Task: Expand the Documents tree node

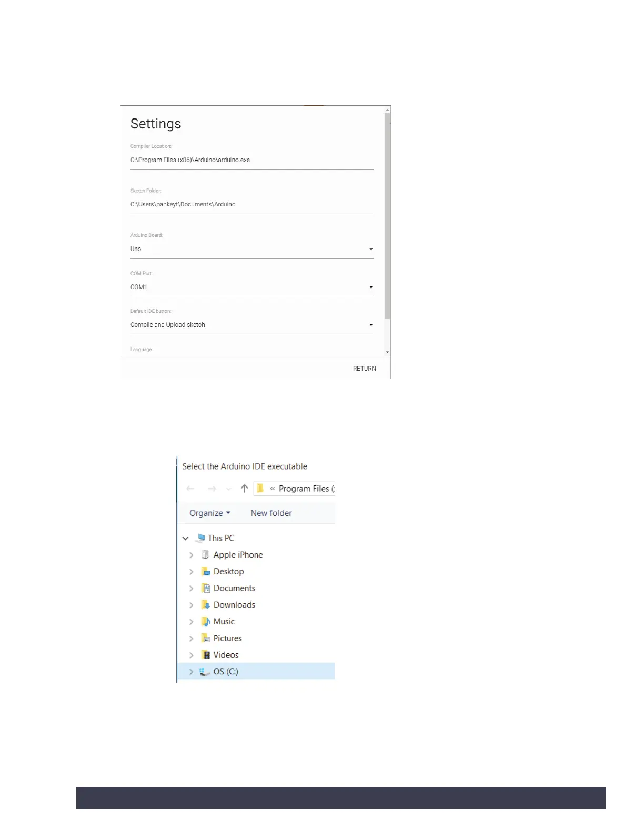Action: [x=192, y=589]
